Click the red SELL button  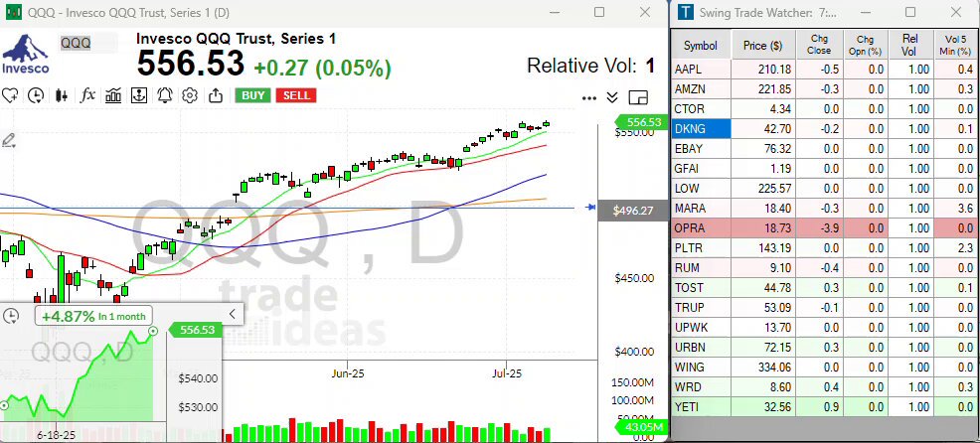pos(296,95)
